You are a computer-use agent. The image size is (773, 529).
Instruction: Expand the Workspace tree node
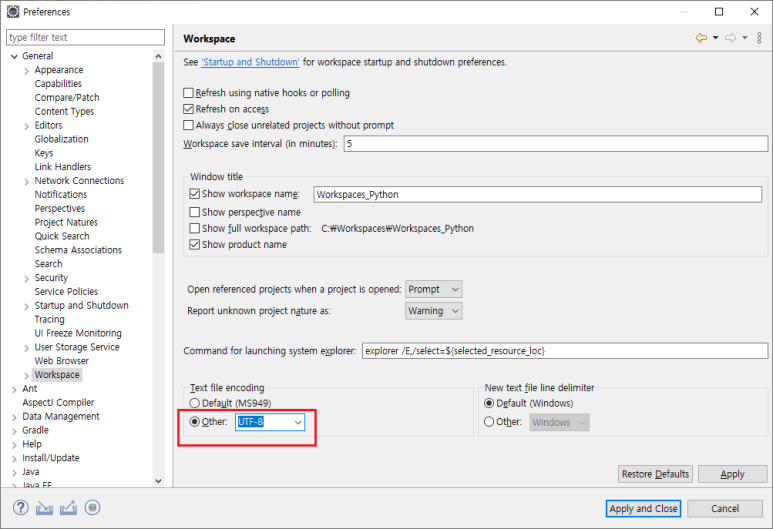coord(27,376)
